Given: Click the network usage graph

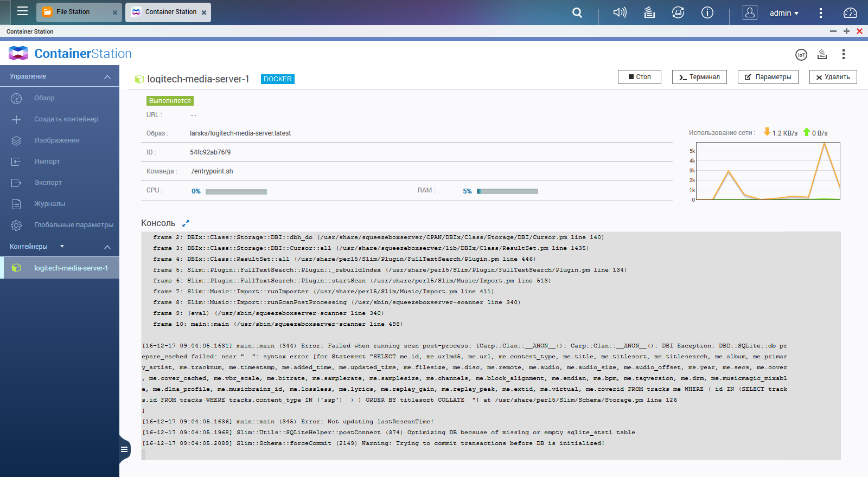Looking at the screenshot, I should click(x=768, y=171).
